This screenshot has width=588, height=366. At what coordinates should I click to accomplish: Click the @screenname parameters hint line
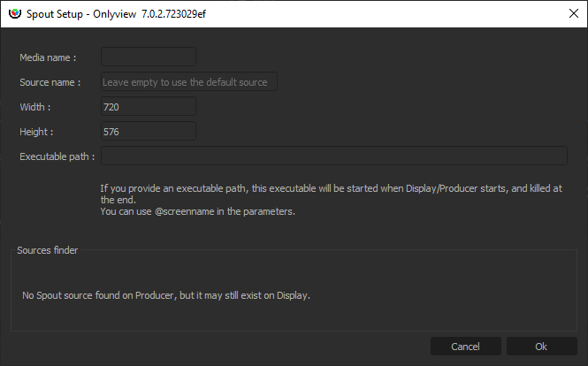point(195,211)
